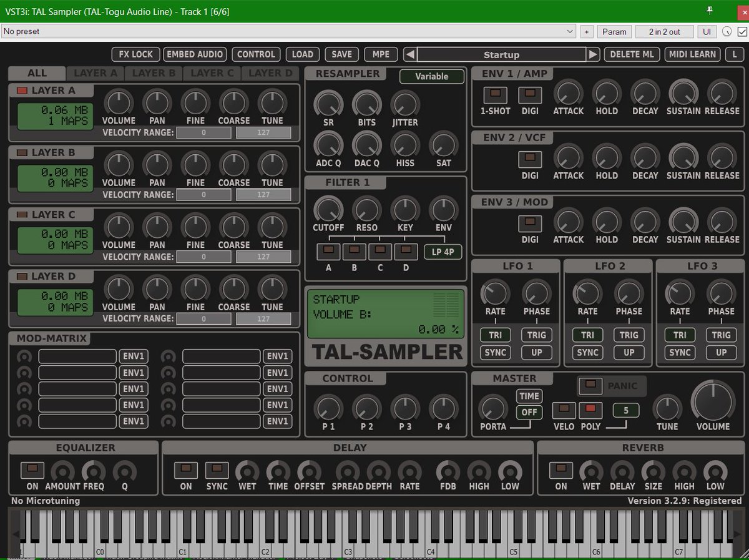Viewport: 749px width, 560px height.
Task: Click the Filter 1 CUTOFF knob
Action: [x=328, y=209]
